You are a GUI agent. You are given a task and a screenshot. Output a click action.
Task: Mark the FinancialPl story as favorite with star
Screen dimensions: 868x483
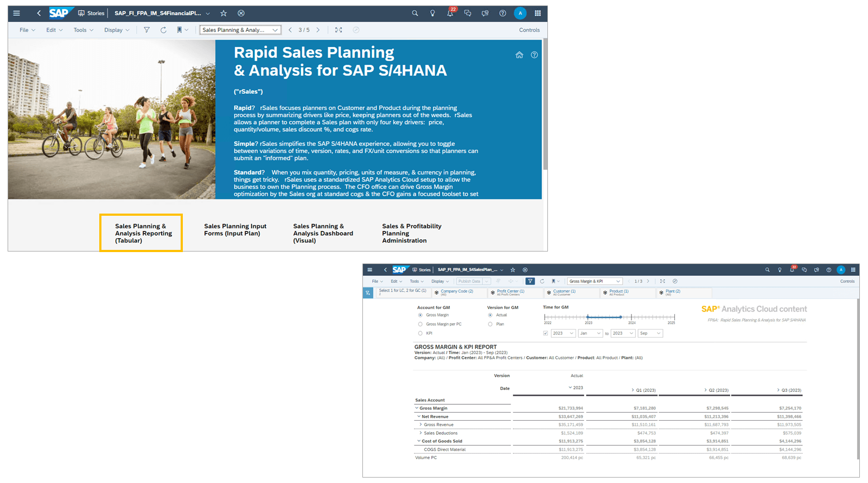click(x=224, y=13)
